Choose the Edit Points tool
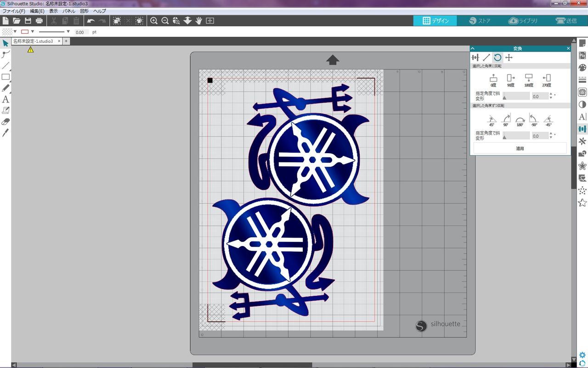The image size is (588, 368). pos(6,54)
